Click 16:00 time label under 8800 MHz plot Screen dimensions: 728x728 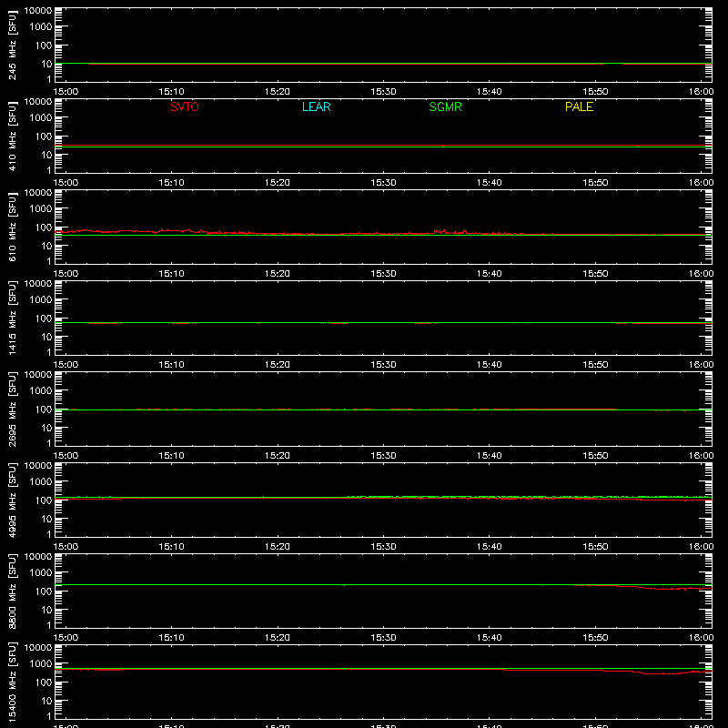(701, 638)
